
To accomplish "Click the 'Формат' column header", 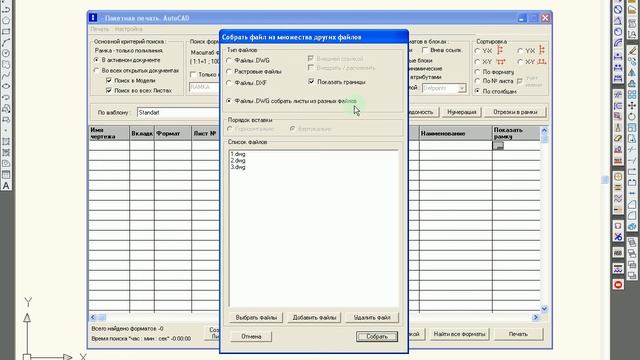I will pos(173,133).
